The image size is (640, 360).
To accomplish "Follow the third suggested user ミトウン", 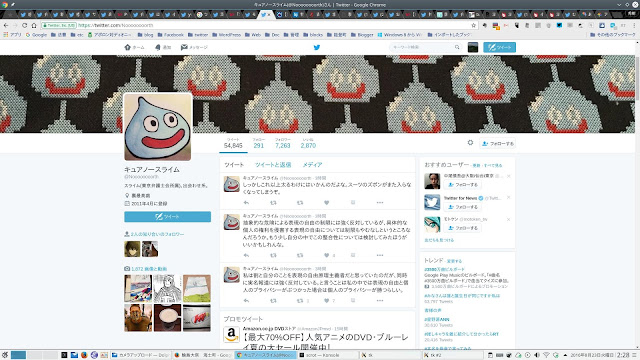I will [x=462, y=228].
